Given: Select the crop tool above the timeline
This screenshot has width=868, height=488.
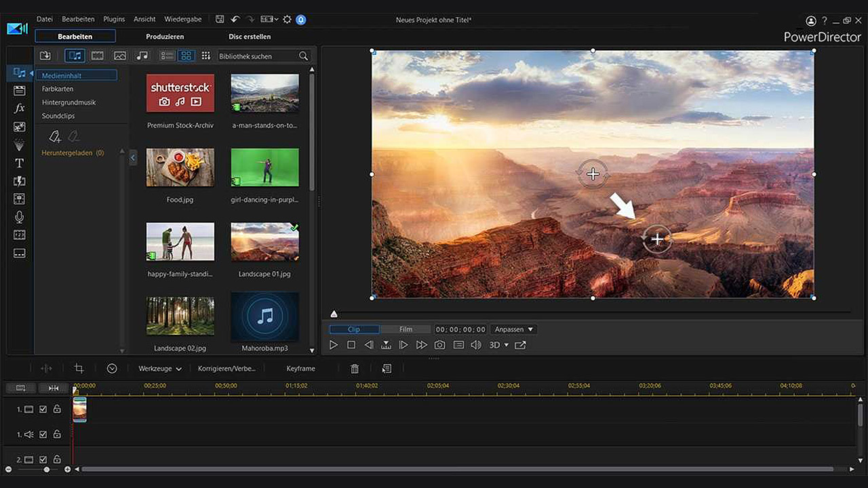Looking at the screenshot, I should (79, 369).
